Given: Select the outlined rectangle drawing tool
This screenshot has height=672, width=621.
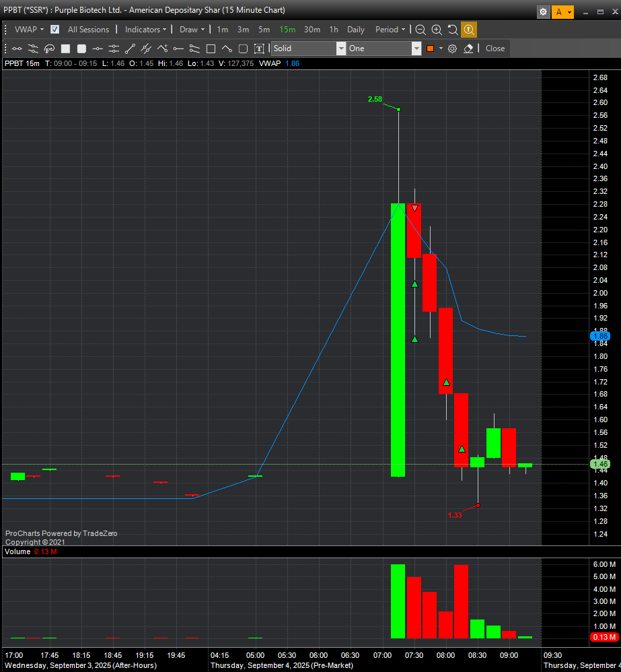Looking at the screenshot, I should tap(211, 48).
